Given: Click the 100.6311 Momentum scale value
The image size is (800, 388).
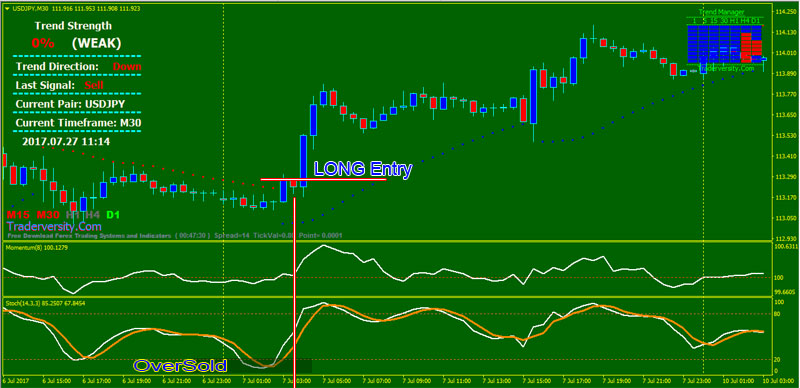Looking at the screenshot, I should 785,247.
